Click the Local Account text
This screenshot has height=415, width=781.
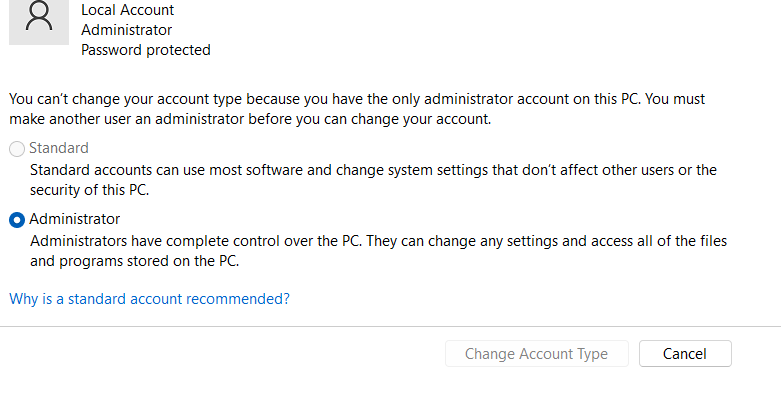click(x=128, y=10)
